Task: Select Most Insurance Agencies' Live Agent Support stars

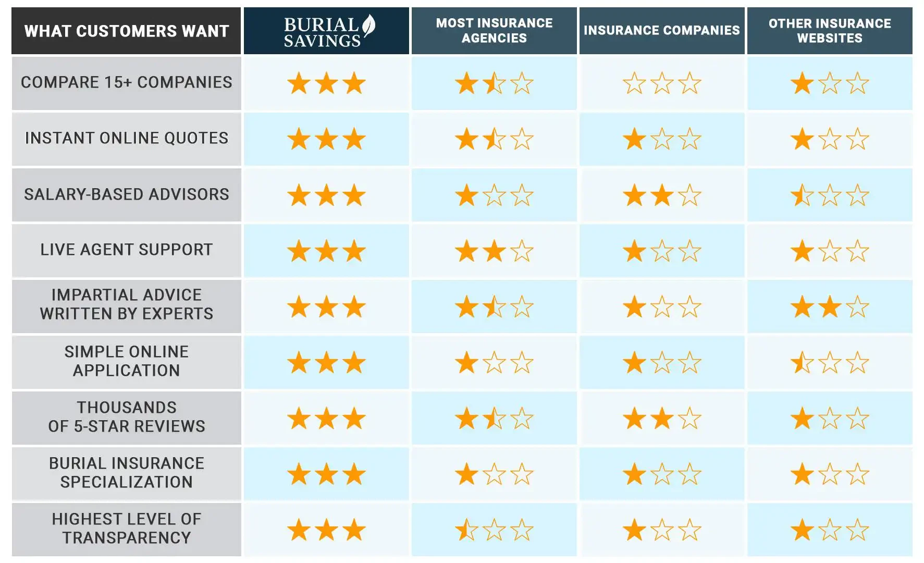Action: [x=494, y=251]
